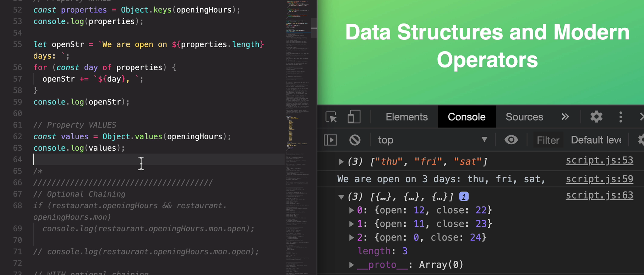This screenshot has width=644, height=275.
Task: Click the '// Optional Chaining' comment
Action: coord(79,194)
